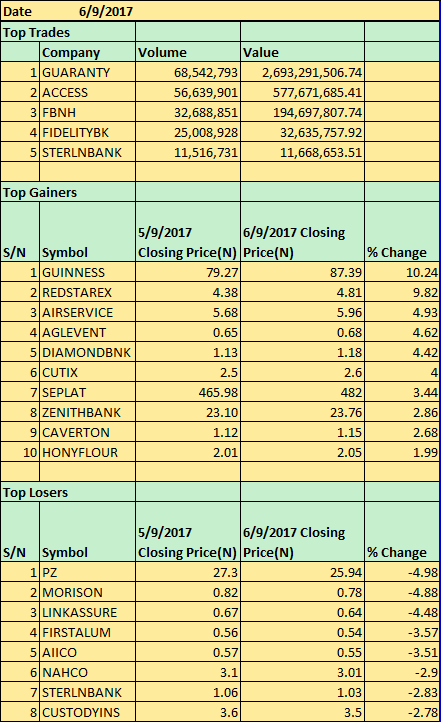Click the LINKASSURE symbol cell
This screenshot has height=723, width=442.
point(88,612)
